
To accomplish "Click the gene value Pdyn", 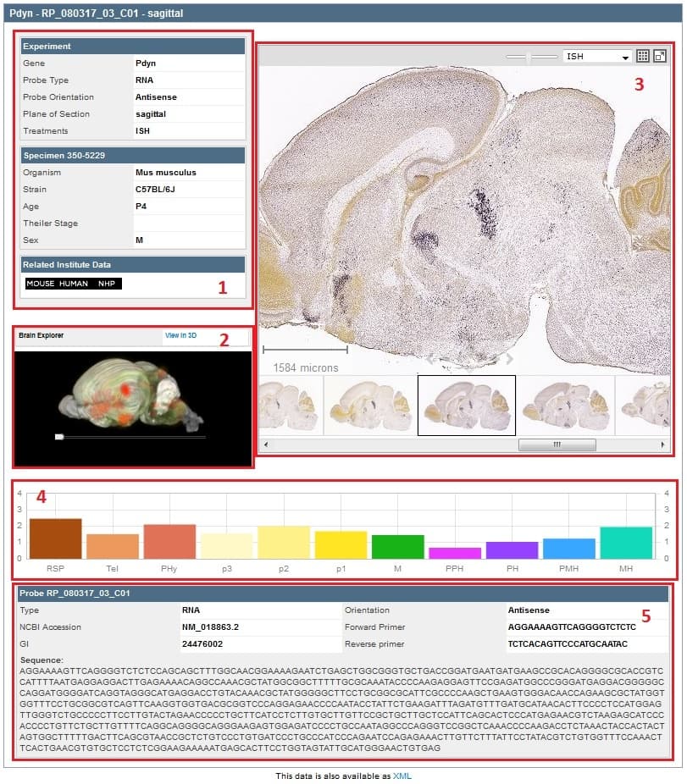I will pyautogui.click(x=146, y=63).
